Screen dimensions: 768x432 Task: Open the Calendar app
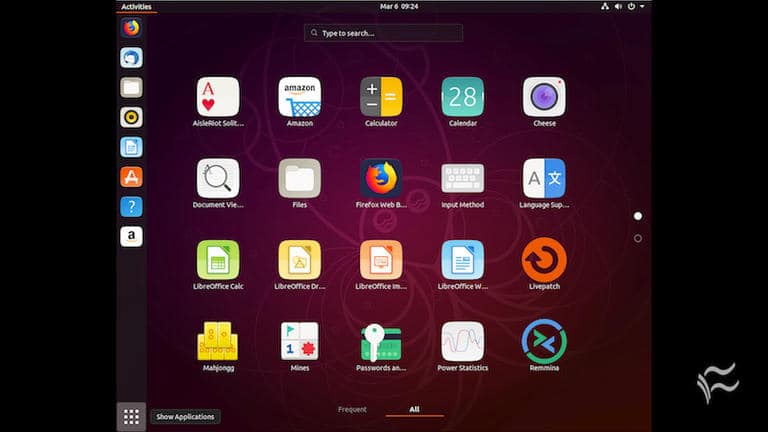coord(462,97)
